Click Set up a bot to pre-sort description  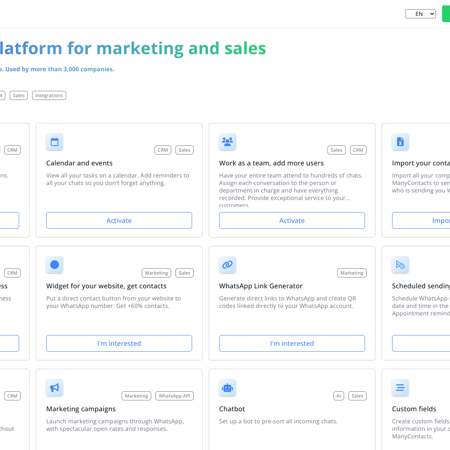click(278, 421)
